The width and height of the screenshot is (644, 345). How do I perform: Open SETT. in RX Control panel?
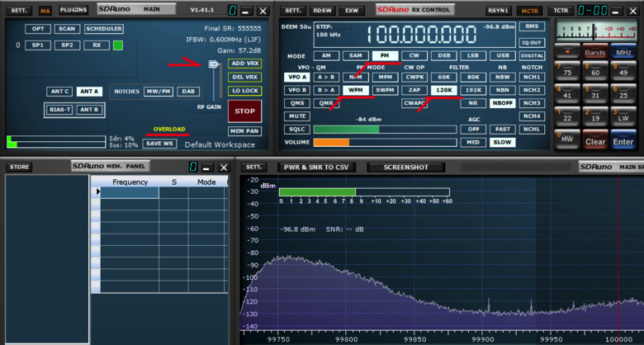click(292, 11)
